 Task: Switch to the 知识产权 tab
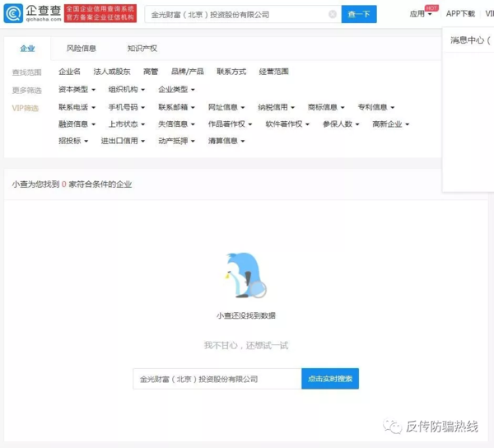tap(142, 49)
